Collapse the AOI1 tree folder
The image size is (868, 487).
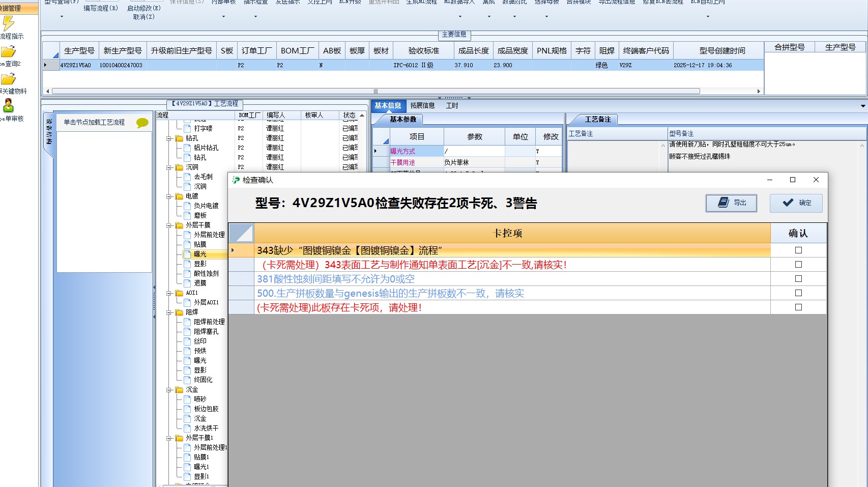click(169, 293)
